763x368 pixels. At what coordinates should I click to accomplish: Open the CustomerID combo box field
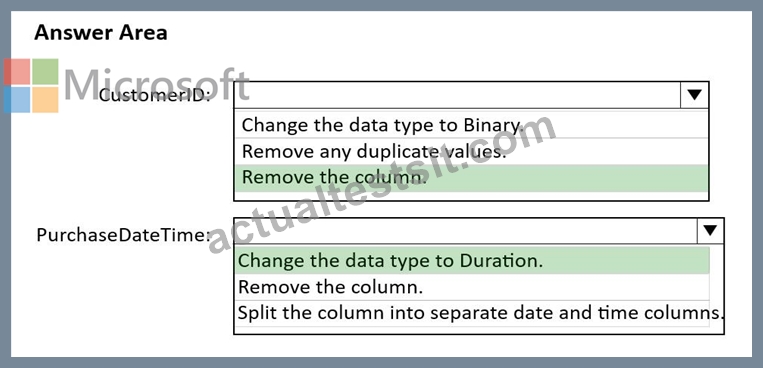tap(471, 95)
